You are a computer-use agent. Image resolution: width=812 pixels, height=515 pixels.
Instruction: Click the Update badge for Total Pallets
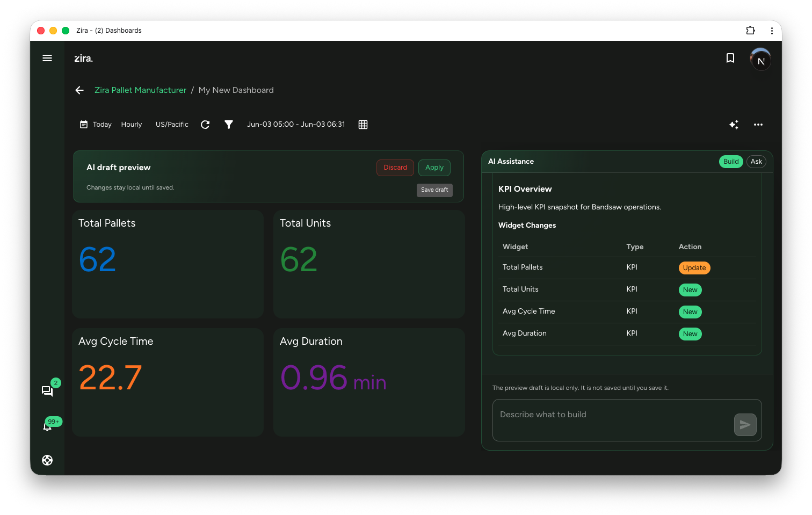point(694,268)
